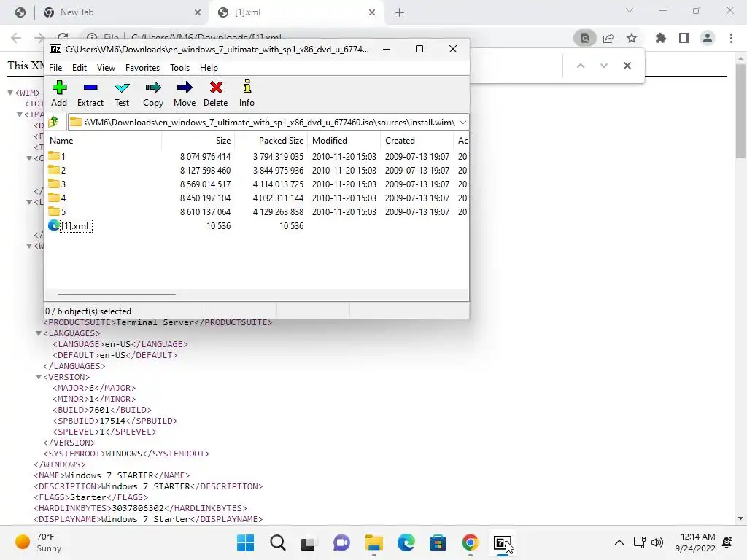Viewport: 747px width, 560px height.
Task: Collapse the IMAGE XML node
Action: pyautogui.click(x=20, y=114)
